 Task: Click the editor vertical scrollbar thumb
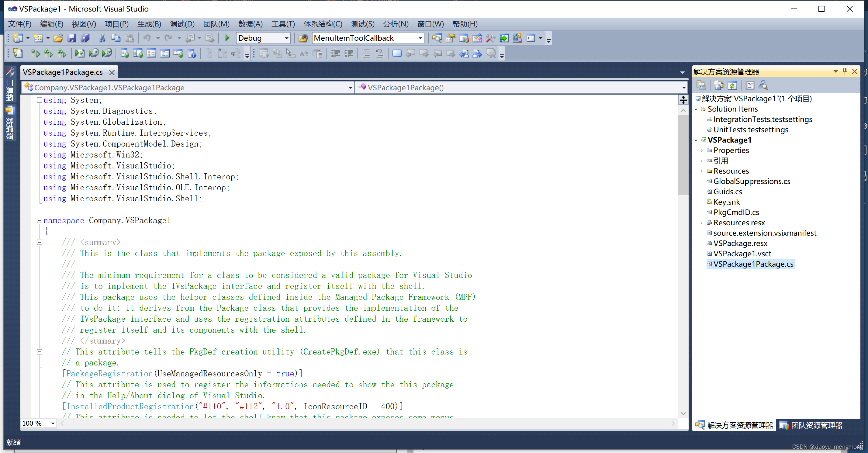(x=683, y=155)
